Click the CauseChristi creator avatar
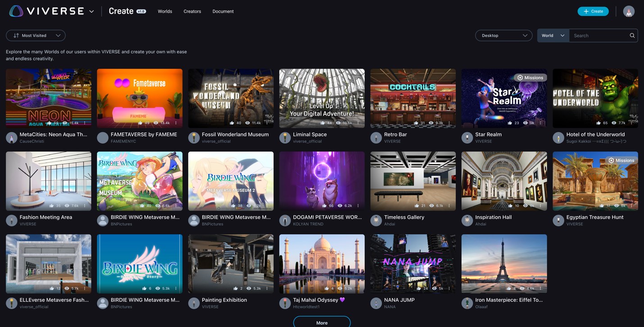644x327 pixels. 12,138
